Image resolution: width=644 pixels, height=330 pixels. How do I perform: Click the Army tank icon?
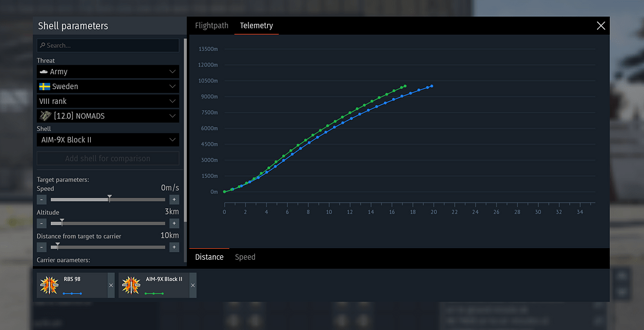point(44,72)
